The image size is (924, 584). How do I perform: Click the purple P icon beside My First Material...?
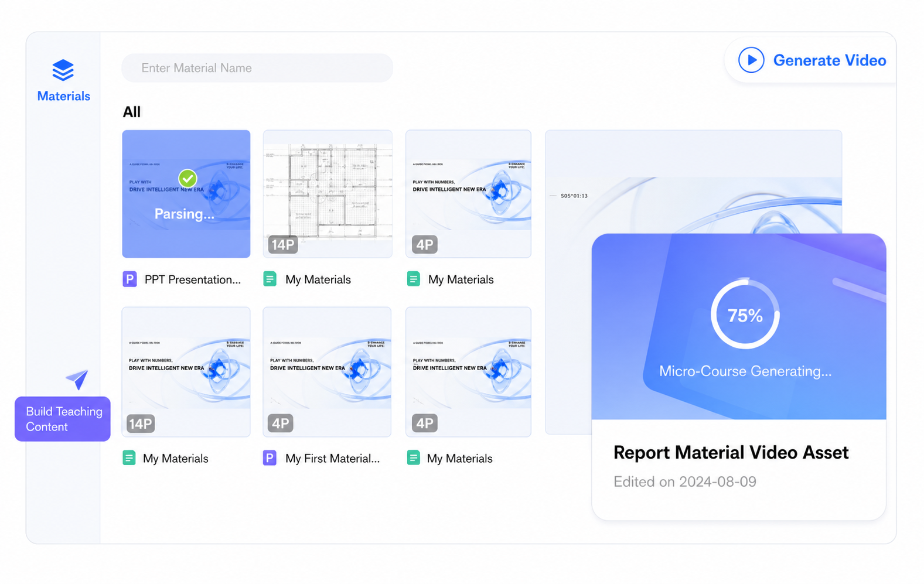[x=270, y=457]
